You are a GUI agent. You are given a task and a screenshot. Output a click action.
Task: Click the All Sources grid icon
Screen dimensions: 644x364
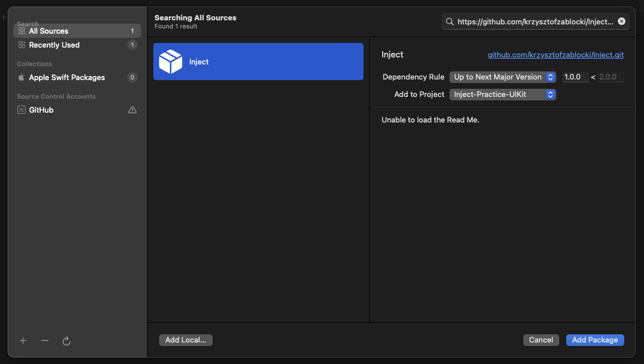21,30
